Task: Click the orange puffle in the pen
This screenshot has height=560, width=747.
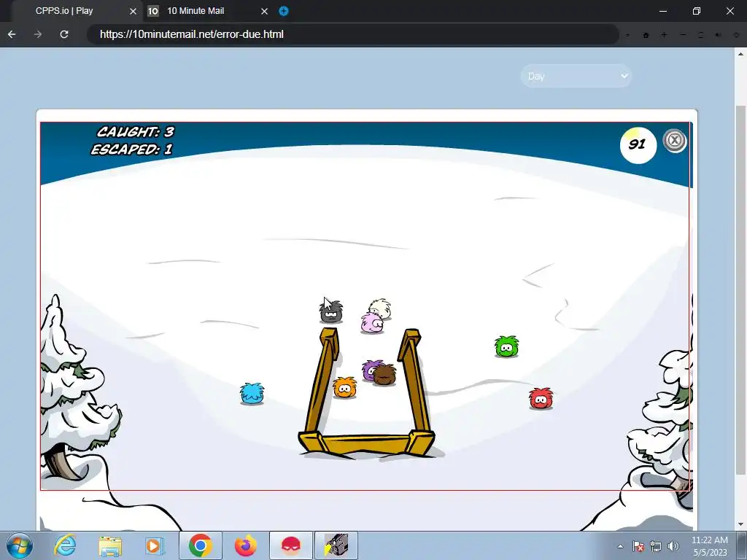Action: click(x=344, y=388)
